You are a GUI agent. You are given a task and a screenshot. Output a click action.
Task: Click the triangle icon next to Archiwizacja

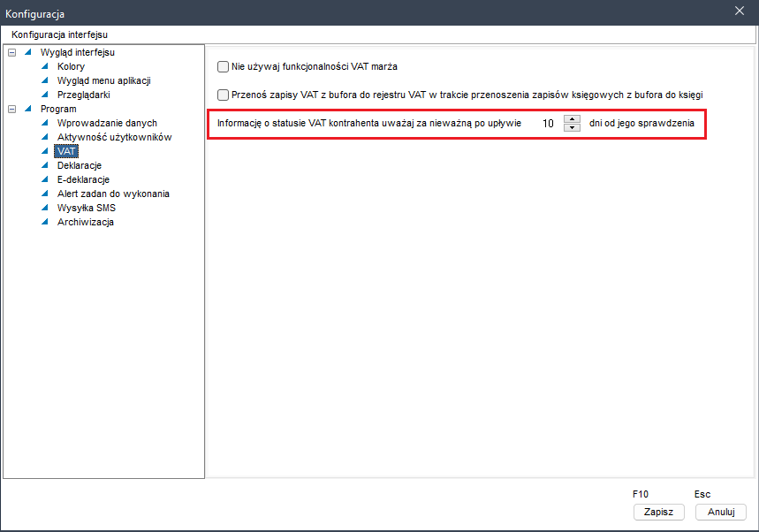(x=45, y=222)
